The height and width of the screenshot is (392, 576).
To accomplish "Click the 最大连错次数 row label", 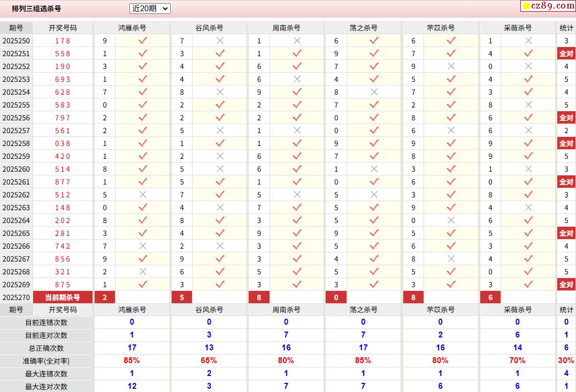I will coord(47,374).
